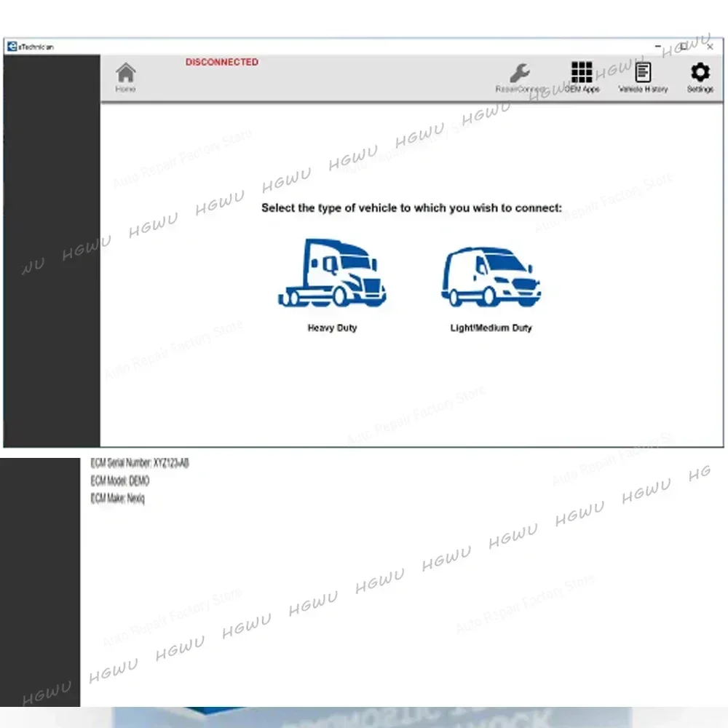Open Vehicle History document icon
The image size is (728, 728).
[643, 73]
